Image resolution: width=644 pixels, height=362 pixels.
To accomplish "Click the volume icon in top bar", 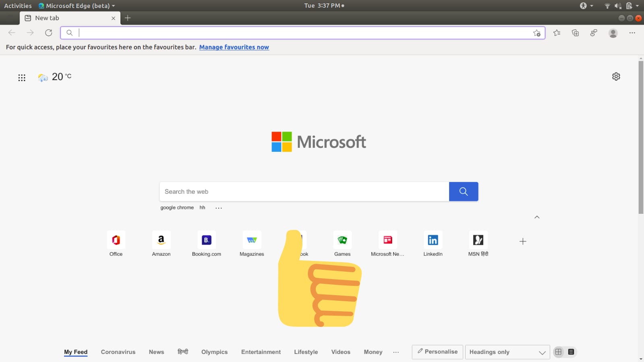I will pyautogui.click(x=618, y=6).
